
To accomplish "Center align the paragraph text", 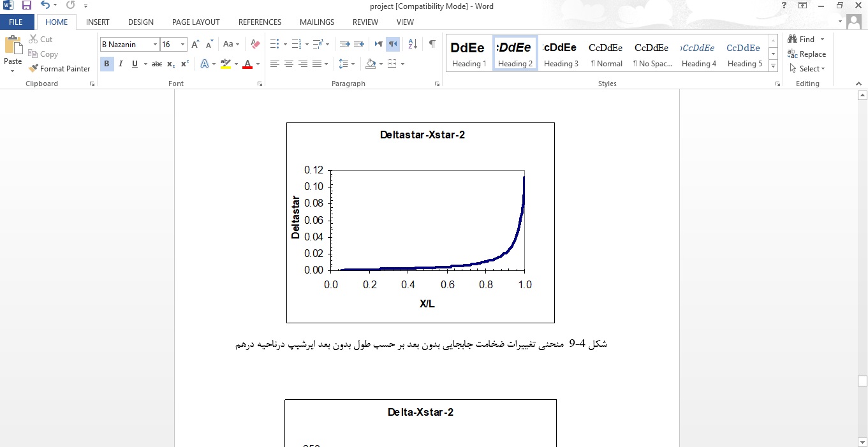I will (289, 64).
